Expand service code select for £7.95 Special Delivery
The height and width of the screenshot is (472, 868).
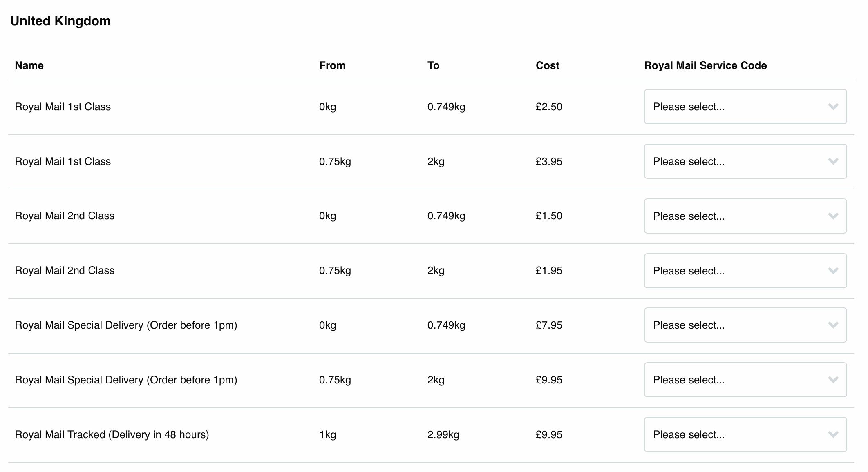click(745, 325)
